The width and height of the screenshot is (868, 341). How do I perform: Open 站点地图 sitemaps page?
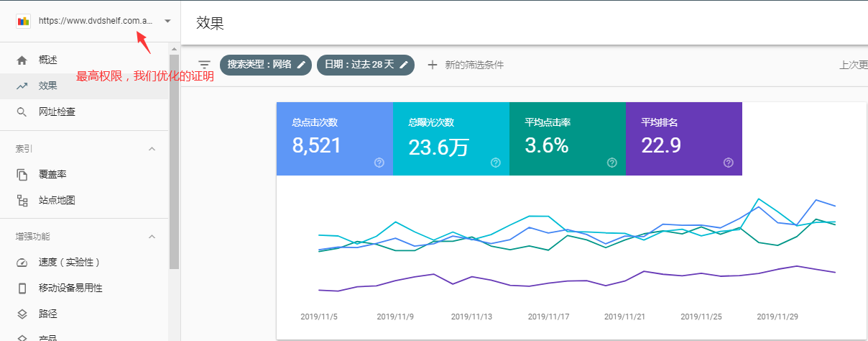pyautogui.click(x=57, y=200)
